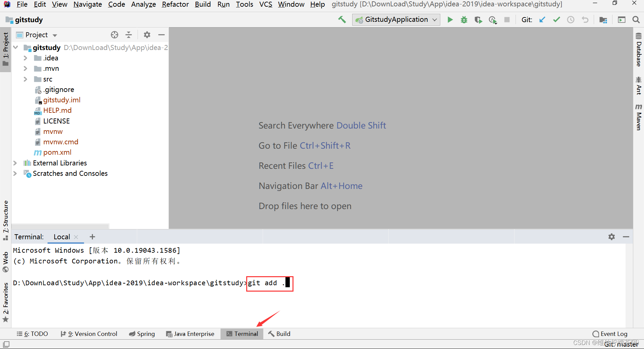
Task: Expand the .mvn folder
Action: [25, 68]
